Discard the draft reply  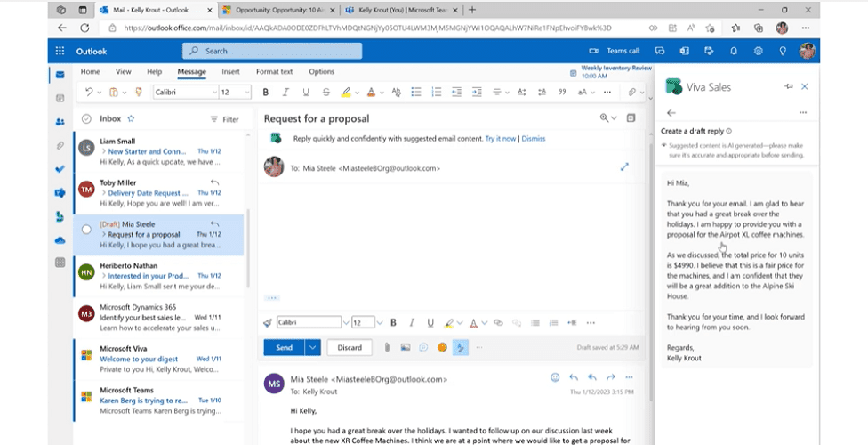[350, 347]
